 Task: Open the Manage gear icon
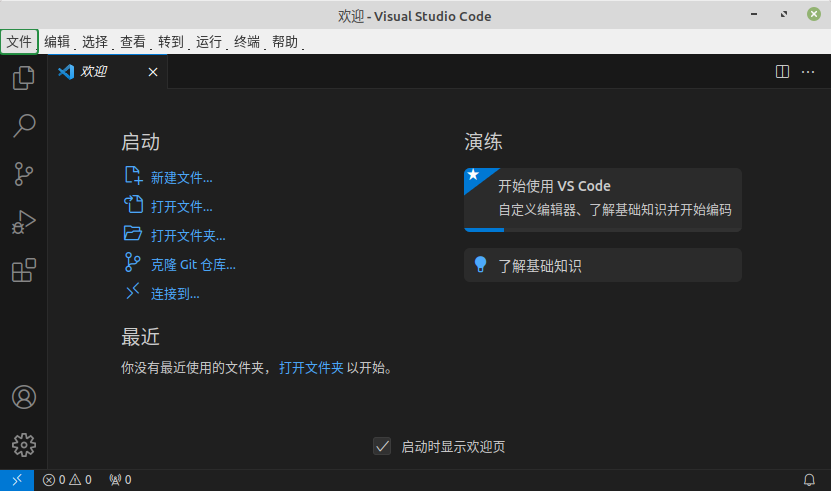[x=24, y=445]
